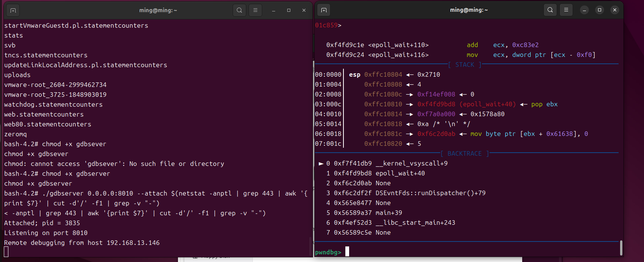
Task: Click the 'Listening on port 8010' line
Action: pos(46,233)
